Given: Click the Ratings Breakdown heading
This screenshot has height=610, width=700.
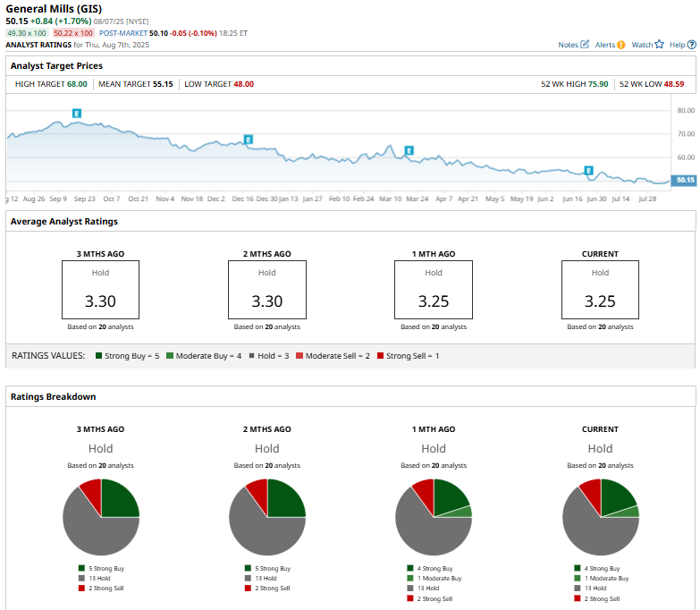Looking at the screenshot, I should 53,396.
